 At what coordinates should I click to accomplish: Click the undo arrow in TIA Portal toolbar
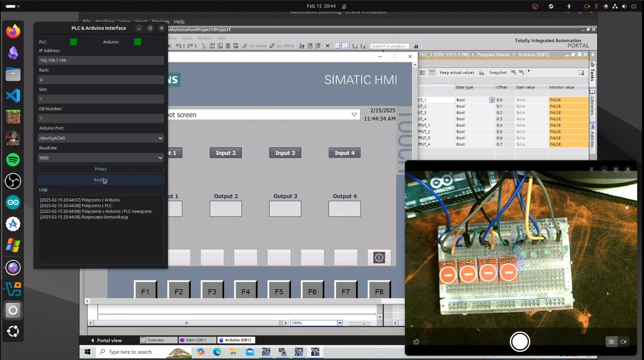[x=178, y=46]
